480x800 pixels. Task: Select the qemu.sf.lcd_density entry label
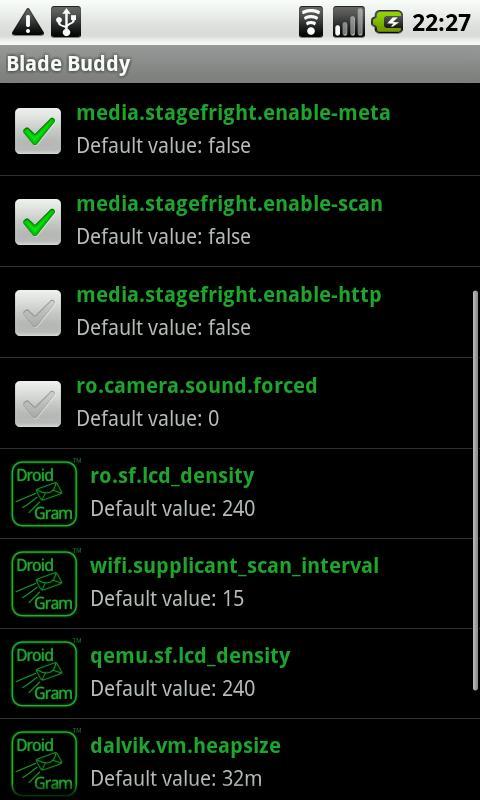pos(190,656)
